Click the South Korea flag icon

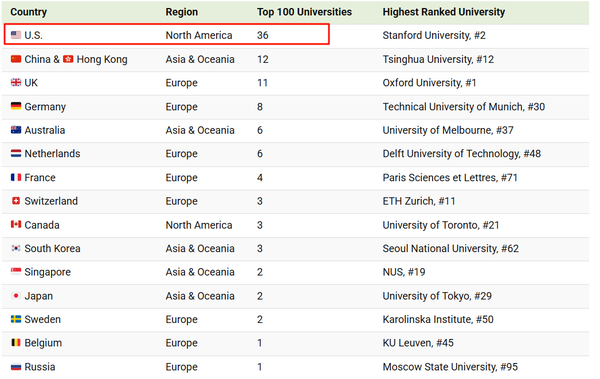coord(16,248)
